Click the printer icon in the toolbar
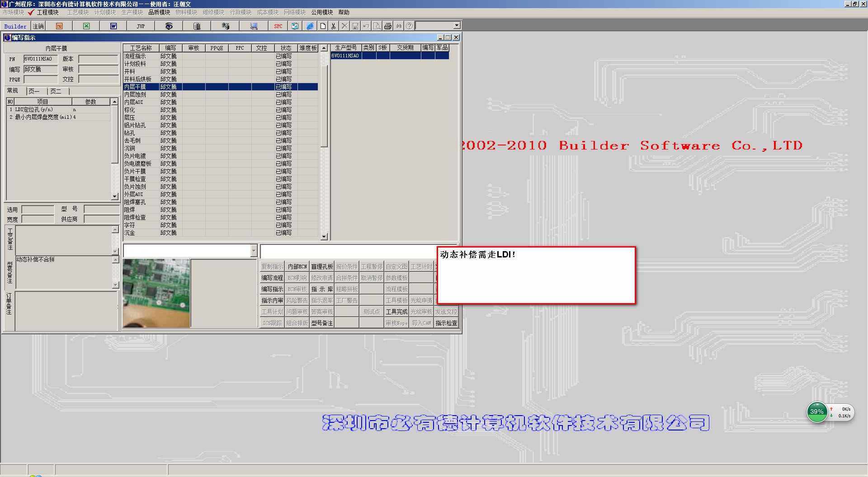 click(x=388, y=26)
